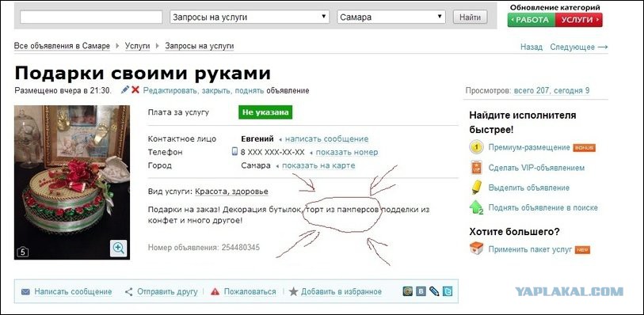Open the gift cake photo thumbnail

pos(72,182)
